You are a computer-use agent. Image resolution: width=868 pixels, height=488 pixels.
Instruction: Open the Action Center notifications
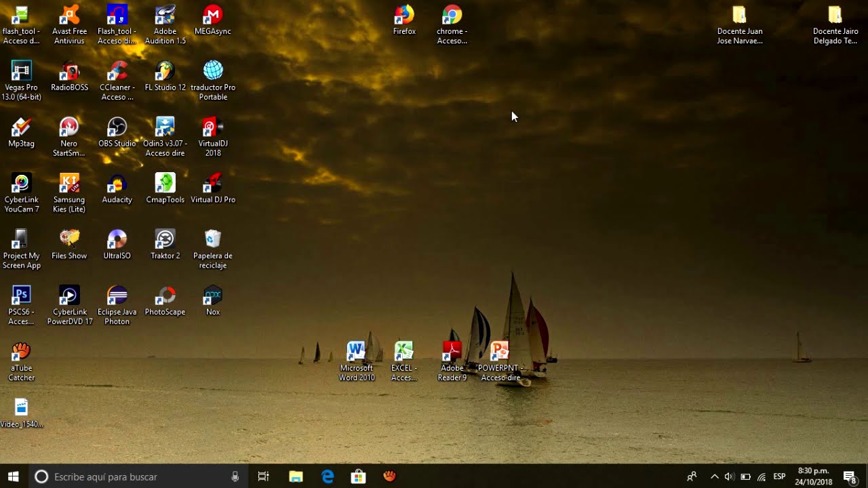point(850,476)
